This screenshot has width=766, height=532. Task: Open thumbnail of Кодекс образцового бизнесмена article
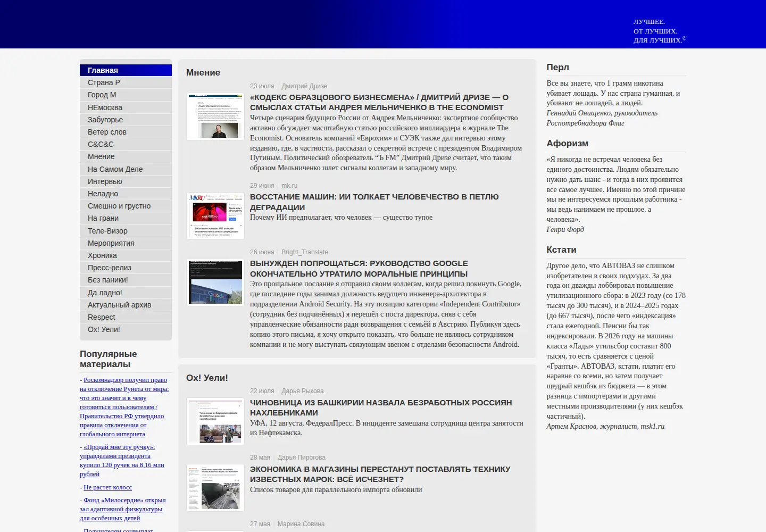(x=215, y=117)
